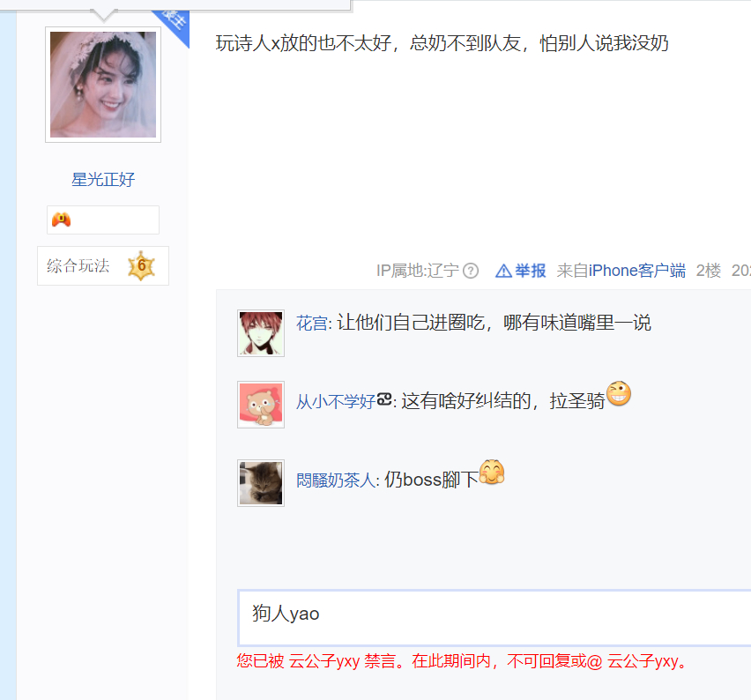The width and height of the screenshot is (751, 700).
Task: Click the username 星光正好
Action: 103,180
